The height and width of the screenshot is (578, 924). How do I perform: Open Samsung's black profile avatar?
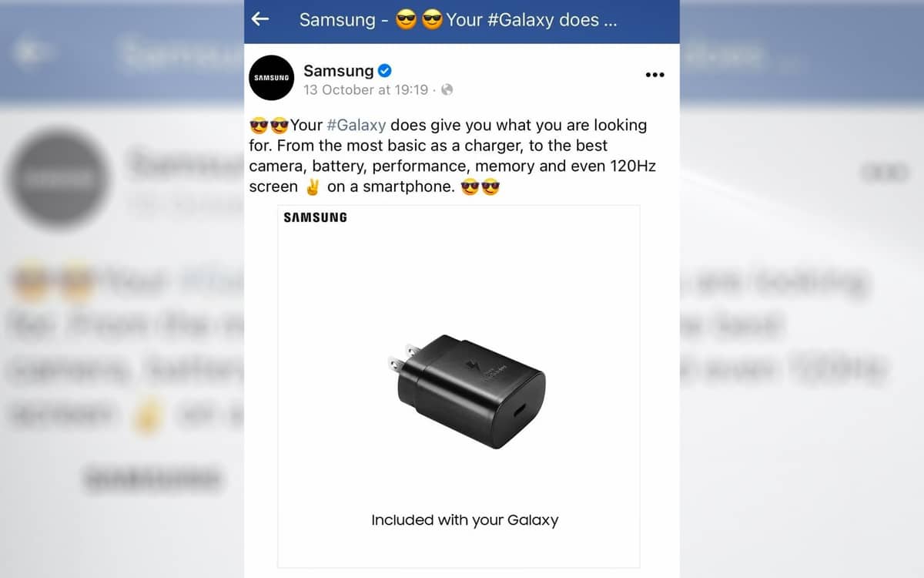click(272, 78)
